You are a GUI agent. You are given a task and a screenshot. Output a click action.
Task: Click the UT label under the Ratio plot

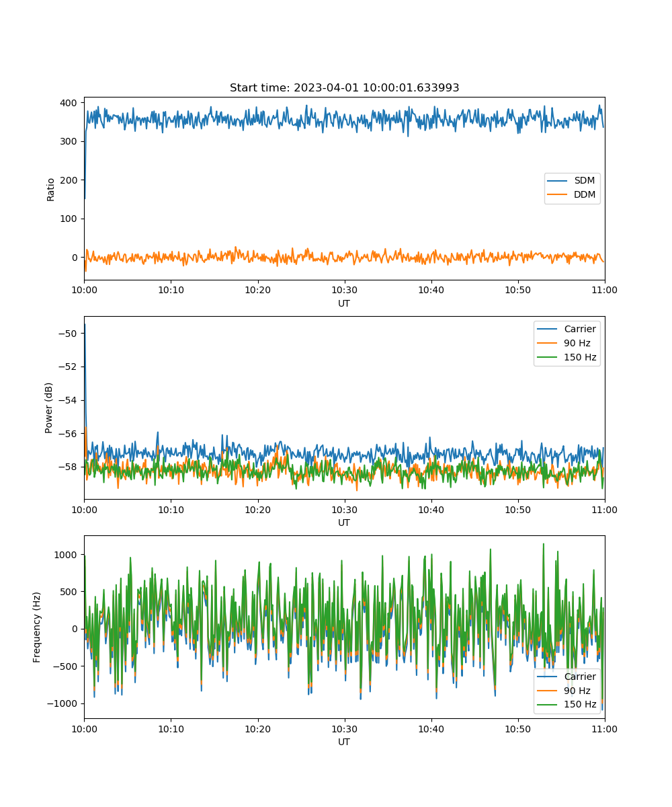pyautogui.click(x=344, y=303)
